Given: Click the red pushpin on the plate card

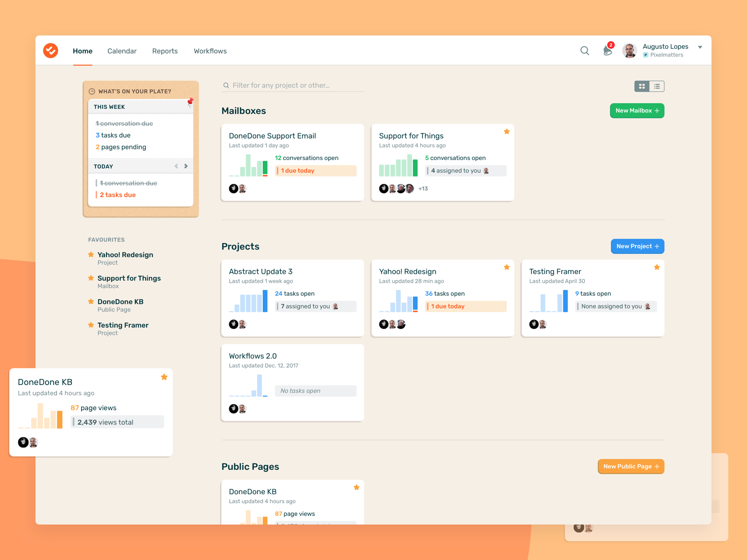Looking at the screenshot, I should (x=190, y=102).
